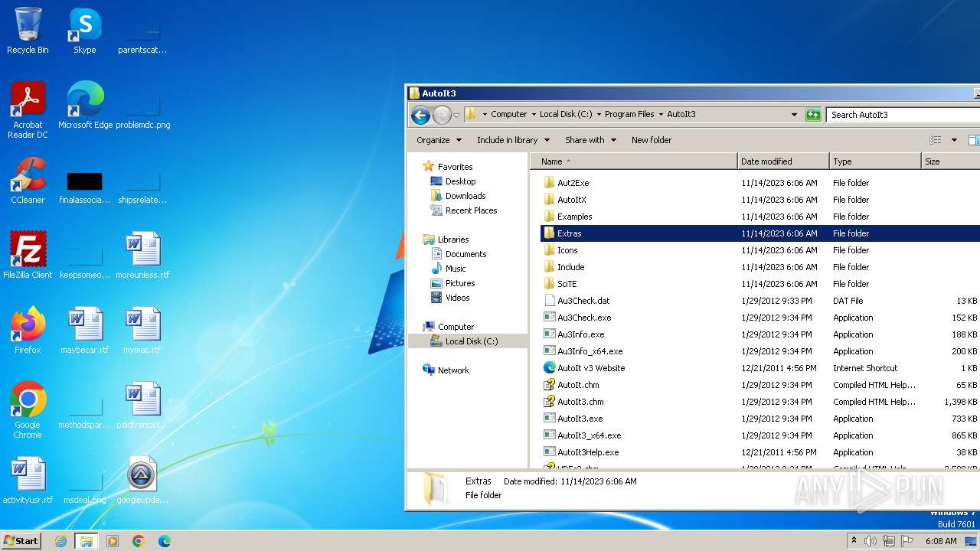
Task: Click the forward navigation arrow
Action: (442, 115)
